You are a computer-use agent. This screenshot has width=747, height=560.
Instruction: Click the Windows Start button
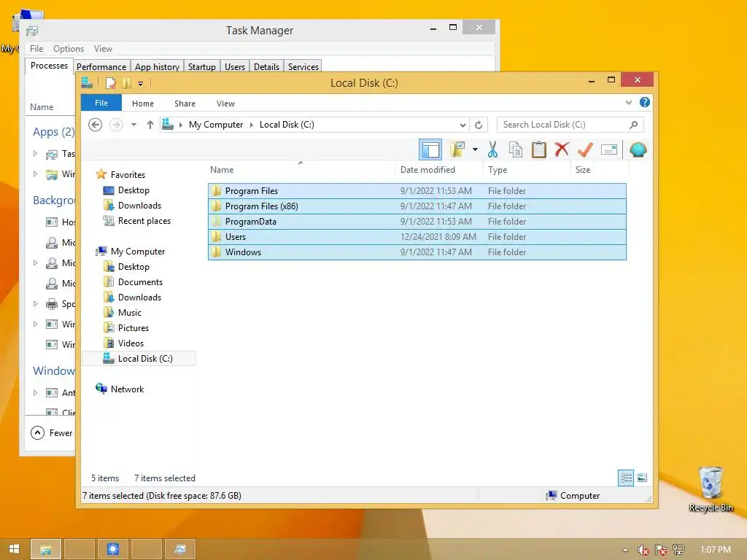tap(15, 549)
